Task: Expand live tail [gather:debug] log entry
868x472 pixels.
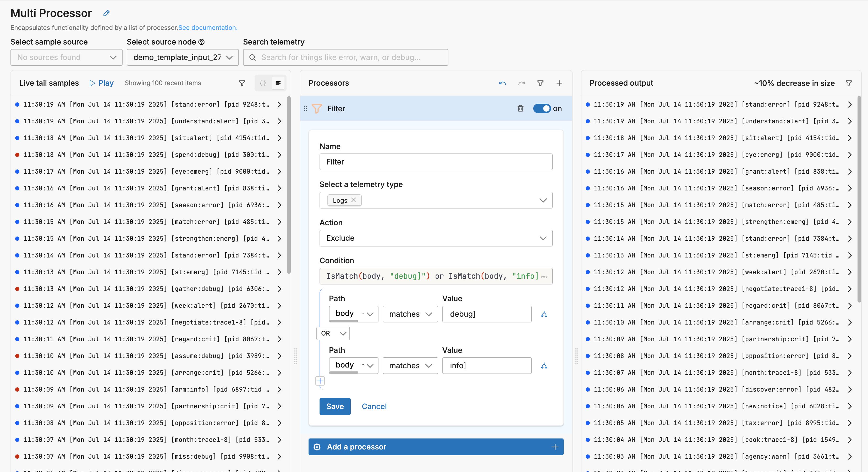Action: click(279, 289)
